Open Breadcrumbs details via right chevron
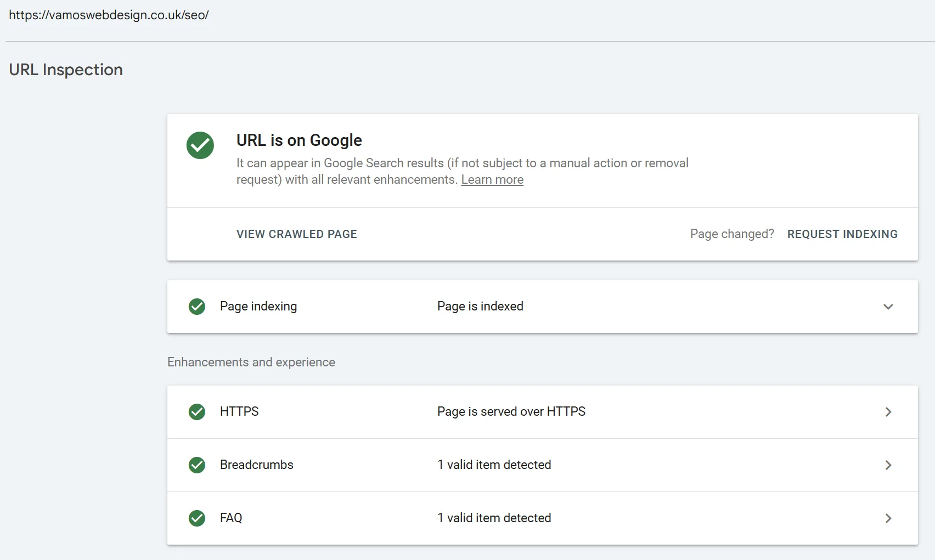Viewport: 935px width, 560px height. click(x=888, y=465)
